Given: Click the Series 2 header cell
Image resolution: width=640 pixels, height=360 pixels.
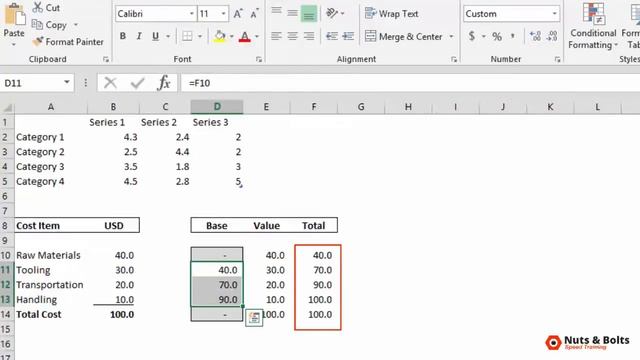Looking at the screenshot, I should tap(165, 122).
